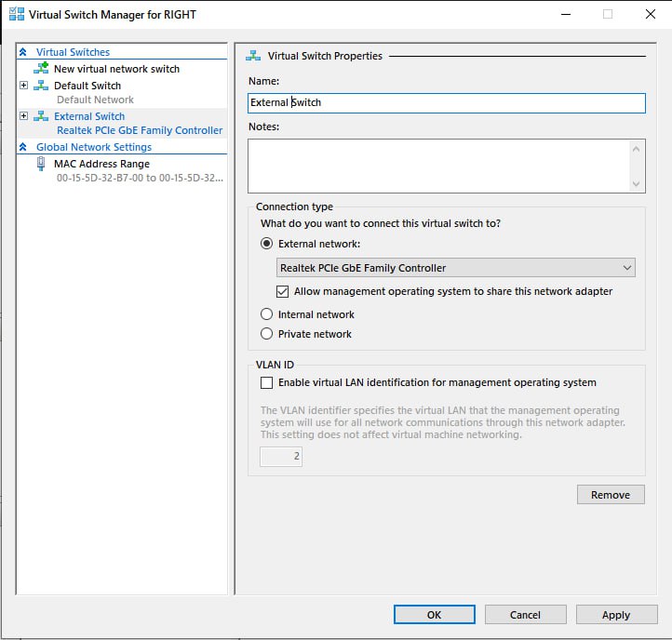Choose the Private network radio button
Screen dimensions: 672x640
click(267, 334)
